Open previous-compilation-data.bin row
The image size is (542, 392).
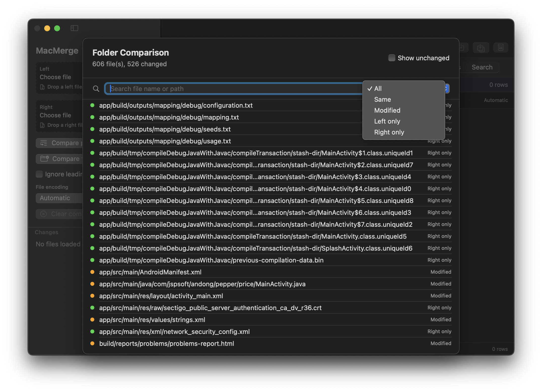tap(271, 260)
